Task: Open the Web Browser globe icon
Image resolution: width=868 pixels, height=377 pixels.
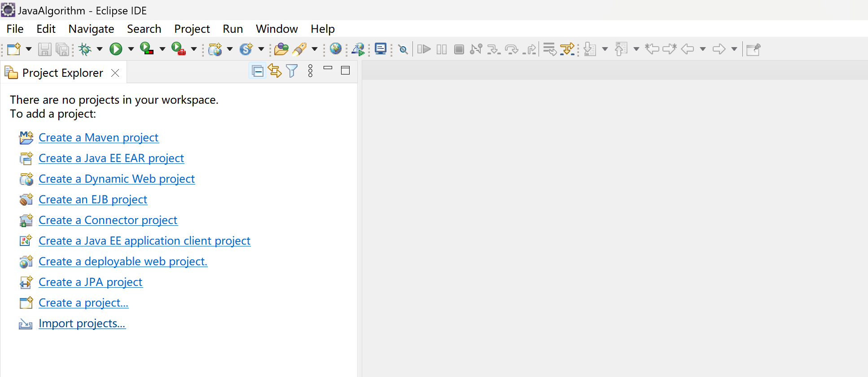Action: [x=336, y=48]
